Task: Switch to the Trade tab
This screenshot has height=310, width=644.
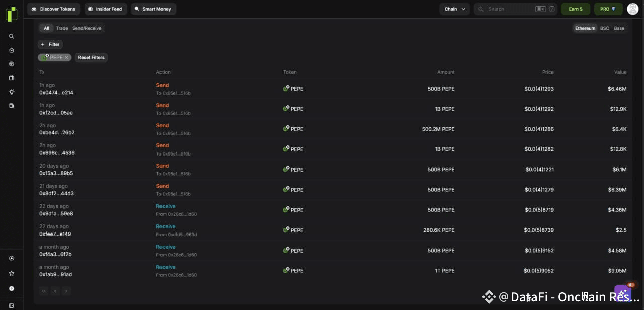Action: [x=62, y=28]
